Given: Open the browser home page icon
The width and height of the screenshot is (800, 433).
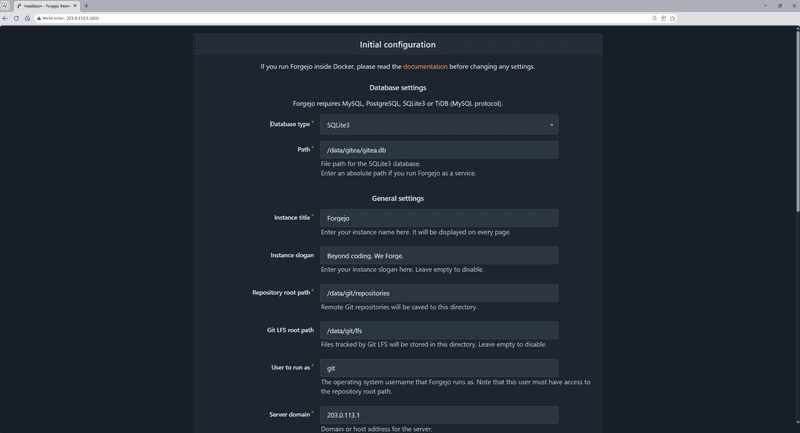Looking at the screenshot, I should click(x=28, y=18).
